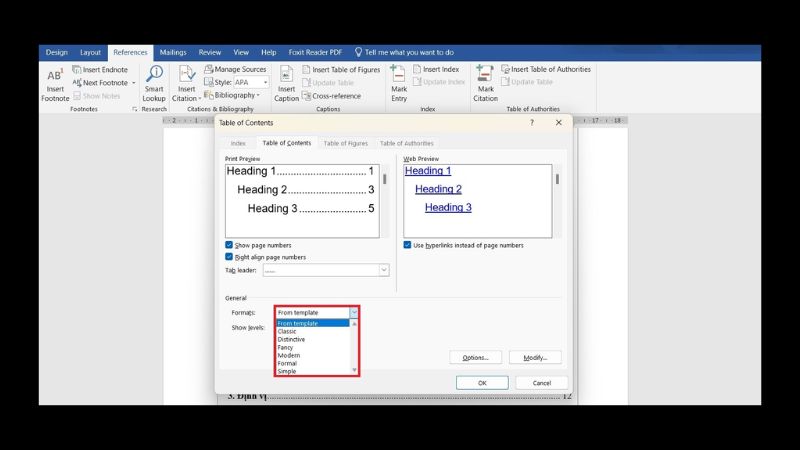Open the Footnotes group dialog launcher
800x450 pixels.
pyautogui.click(x=135, y=109)
